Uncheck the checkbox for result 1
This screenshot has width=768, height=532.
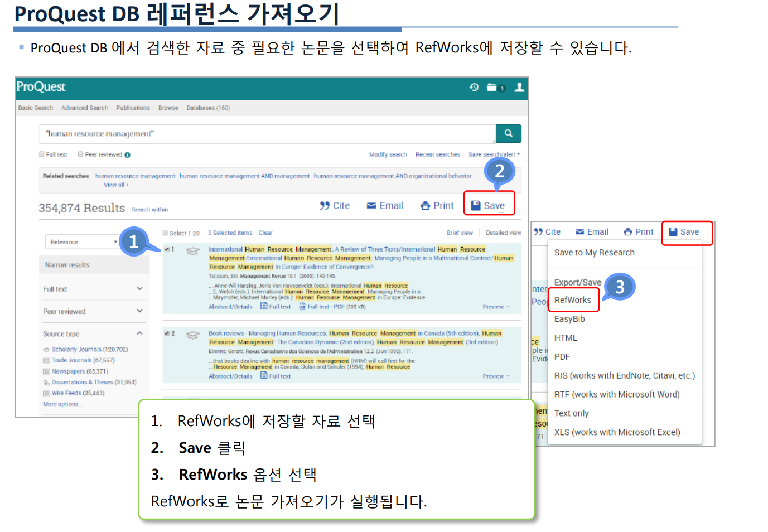[x=167, y=249]
